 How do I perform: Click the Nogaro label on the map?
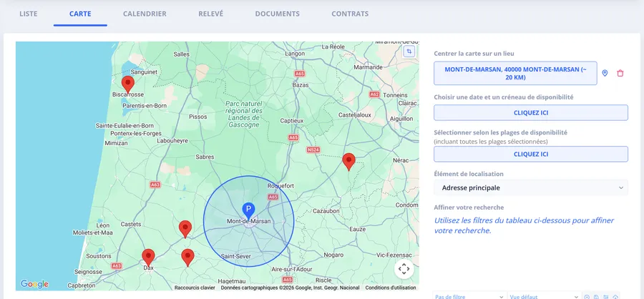pyautogui.click(x=333, y=255)
